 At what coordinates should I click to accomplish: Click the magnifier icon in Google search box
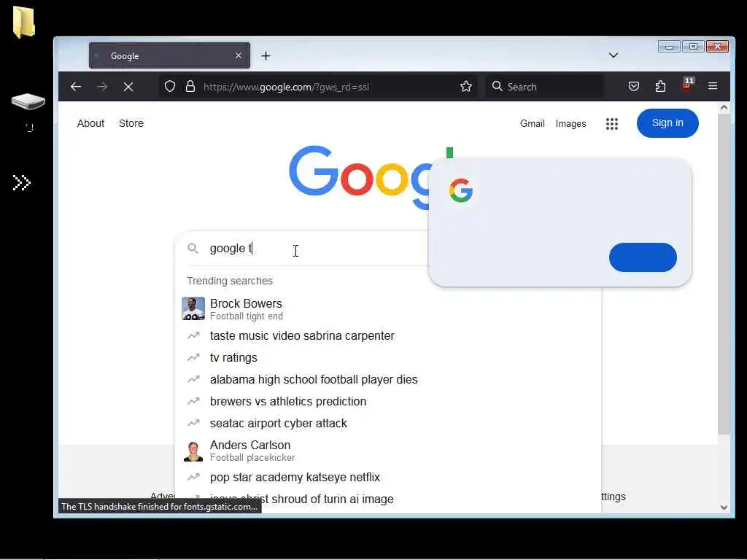click(x=193, y=248)
